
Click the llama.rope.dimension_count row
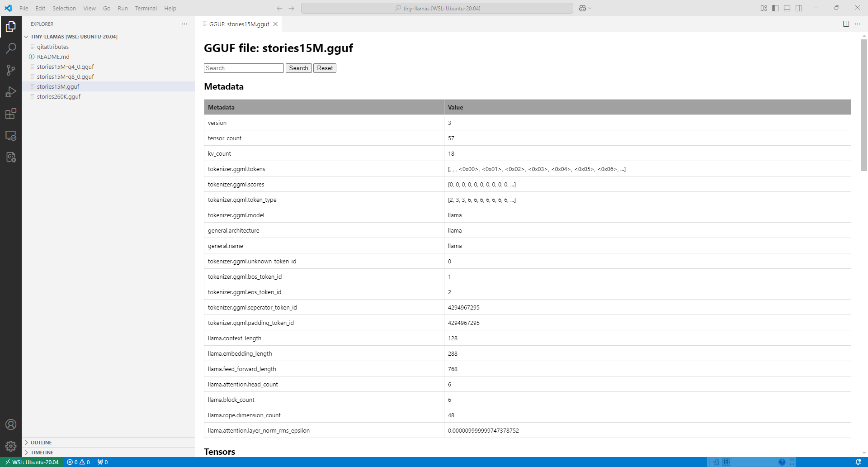pyautogui.click(x=527, y=415)
